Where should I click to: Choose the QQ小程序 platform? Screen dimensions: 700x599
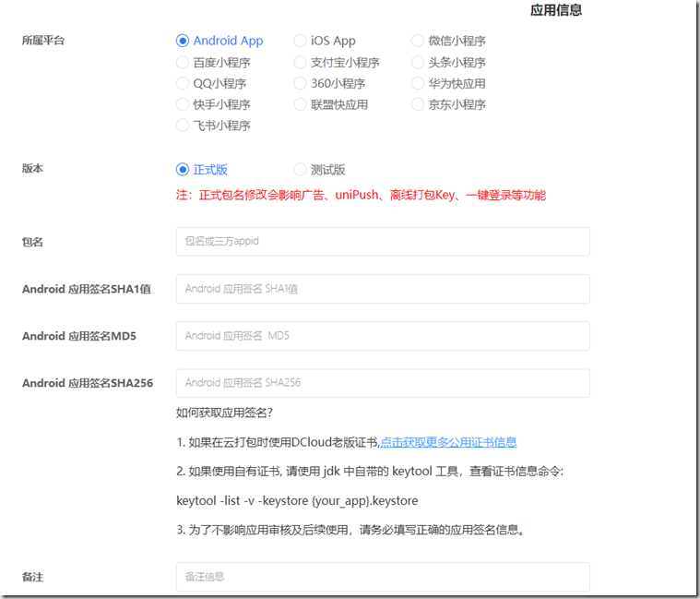point(183,84)
